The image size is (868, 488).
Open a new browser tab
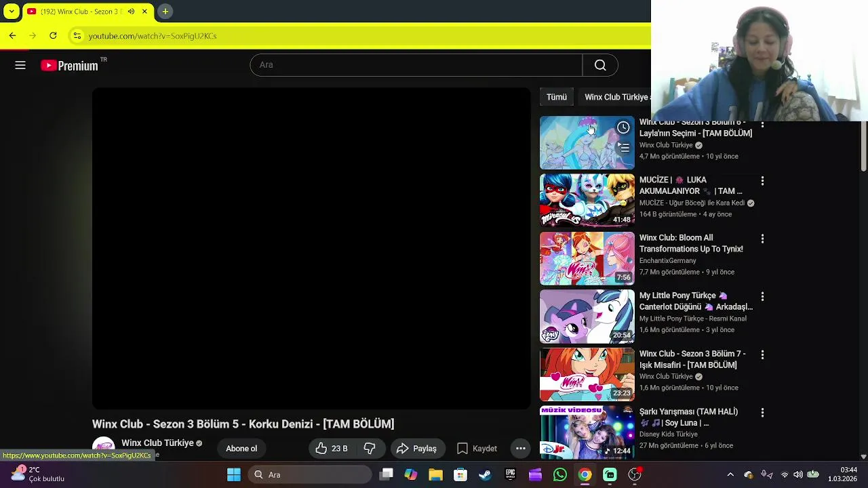165,12
